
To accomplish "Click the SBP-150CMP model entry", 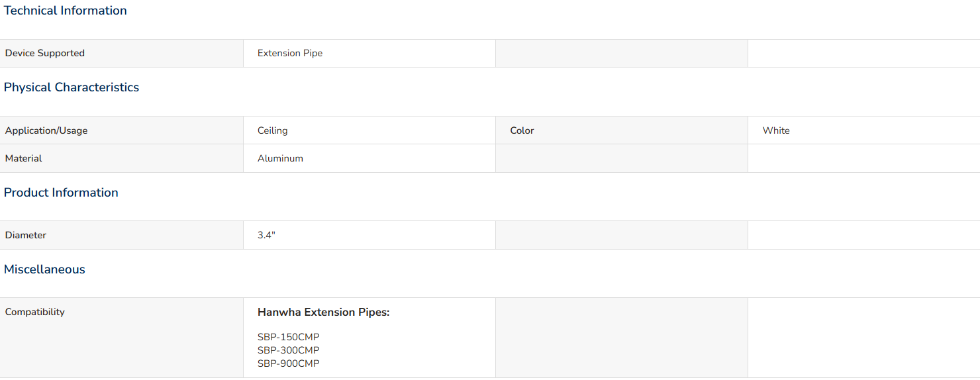I will 289,337.
